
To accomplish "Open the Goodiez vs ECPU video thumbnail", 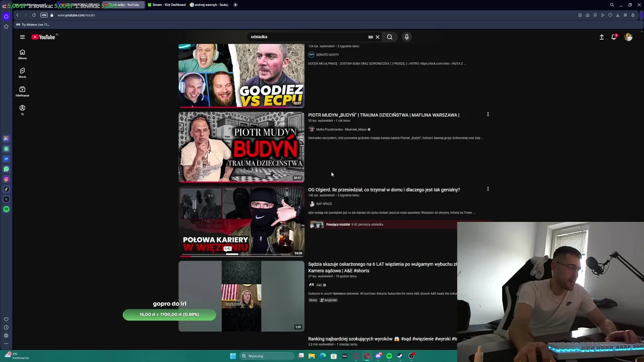I will click(242, 75).
